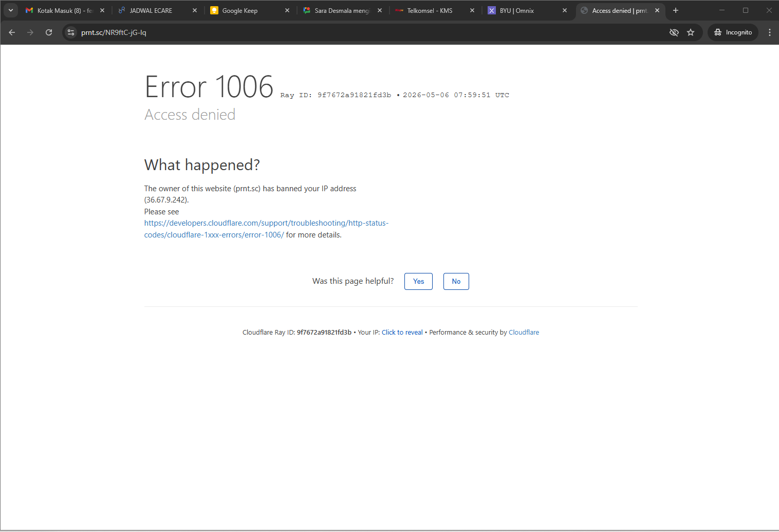Go back to previous page
The height and width of the screenshot is (532, 779).
(12, 32)
